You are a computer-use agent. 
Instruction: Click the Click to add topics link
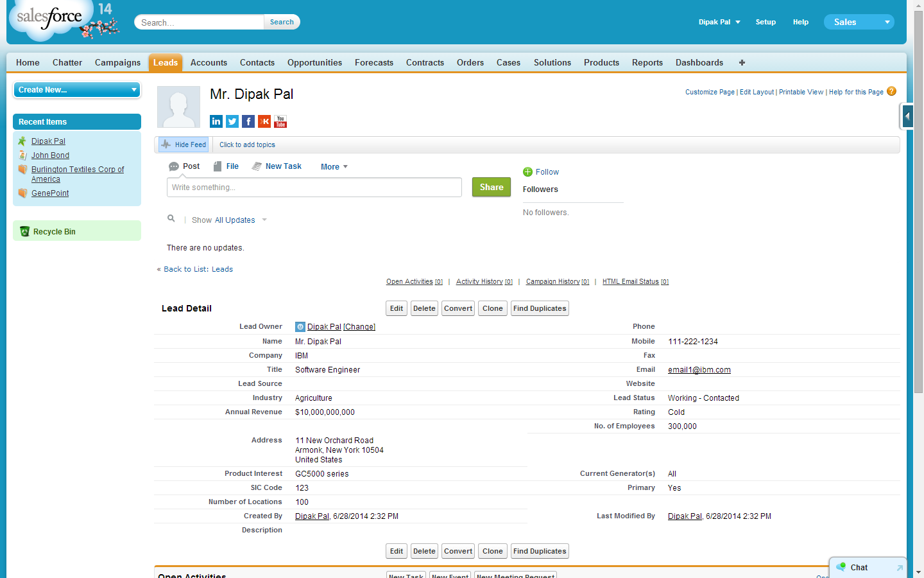[247, 144]
